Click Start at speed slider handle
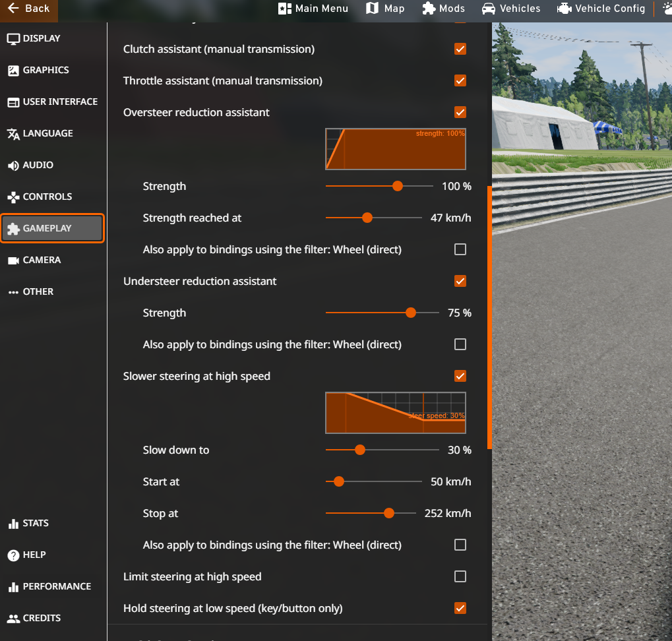 pos(339,481)
